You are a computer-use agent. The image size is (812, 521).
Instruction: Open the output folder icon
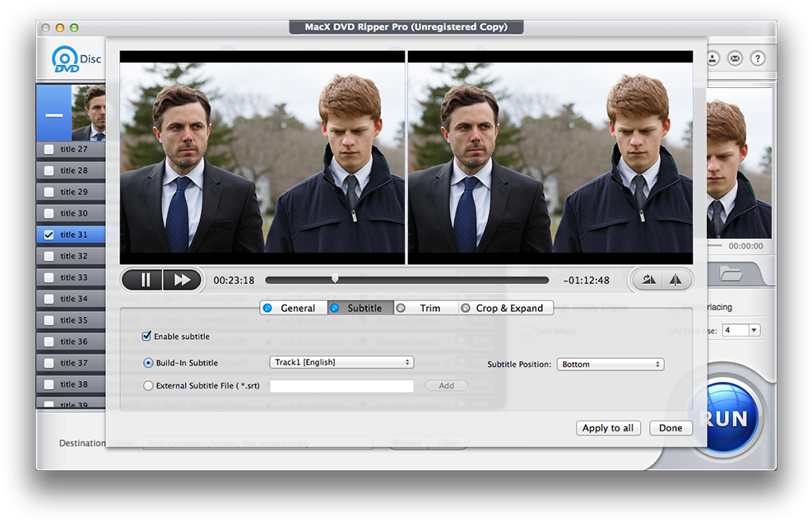tap(731, 273)
